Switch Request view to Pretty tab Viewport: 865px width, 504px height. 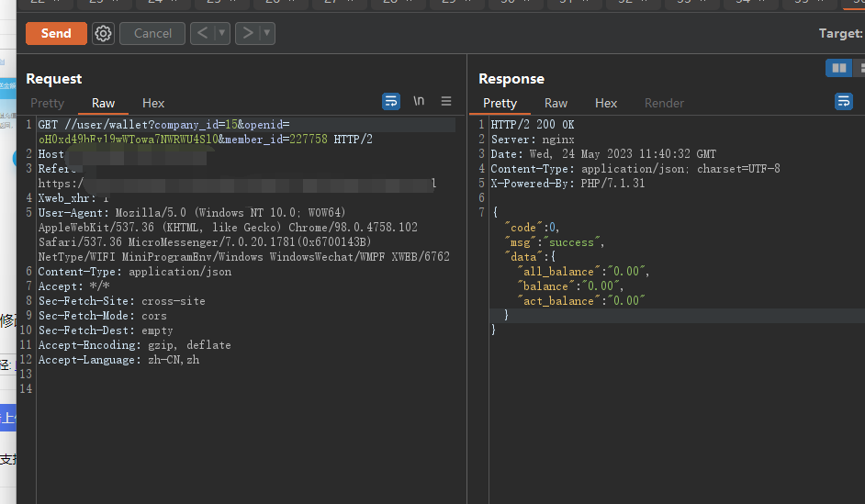[48, 103]
